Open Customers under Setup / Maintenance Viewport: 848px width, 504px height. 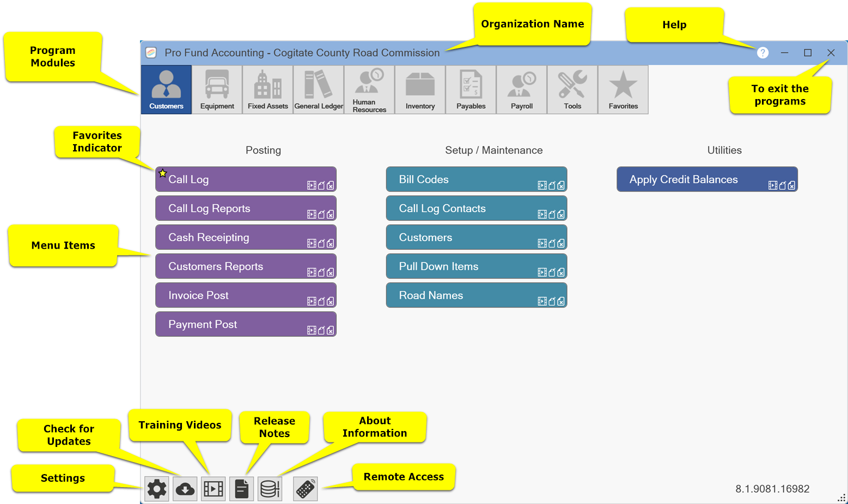tap(477, 237)
